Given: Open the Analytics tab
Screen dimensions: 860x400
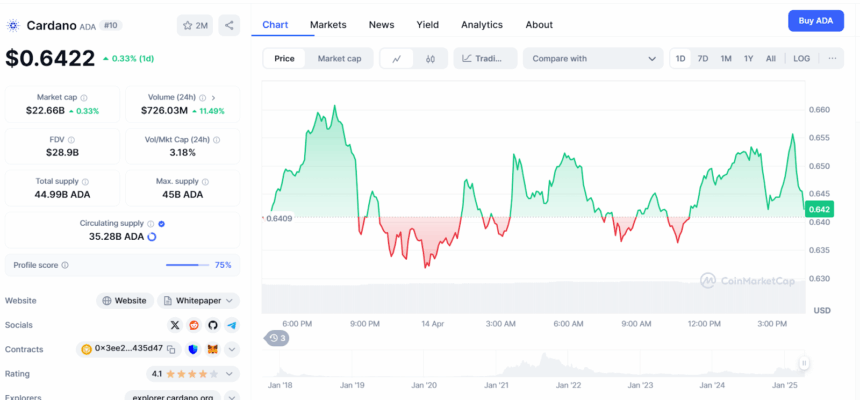Looking at the screenshot, I should [x=482, y=25].
